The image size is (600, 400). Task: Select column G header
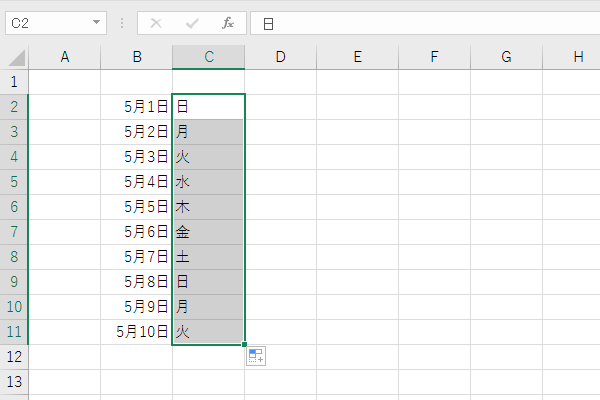[506, 57]
